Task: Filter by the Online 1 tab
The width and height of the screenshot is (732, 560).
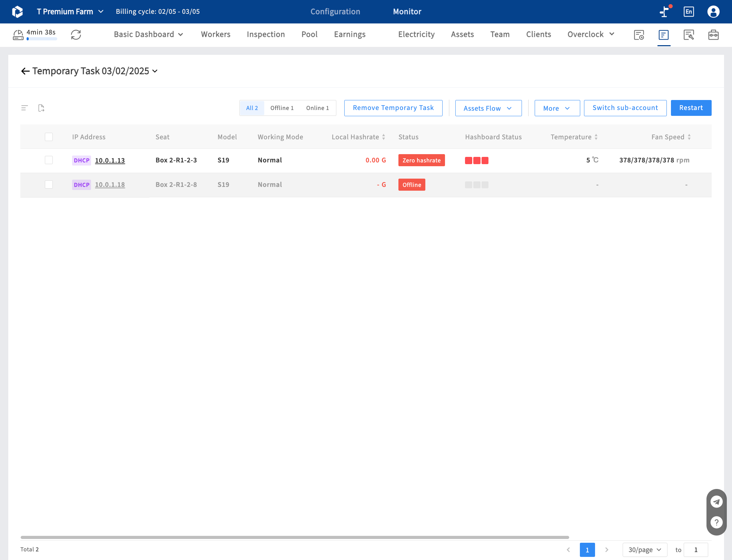Action: pos(318,108)
